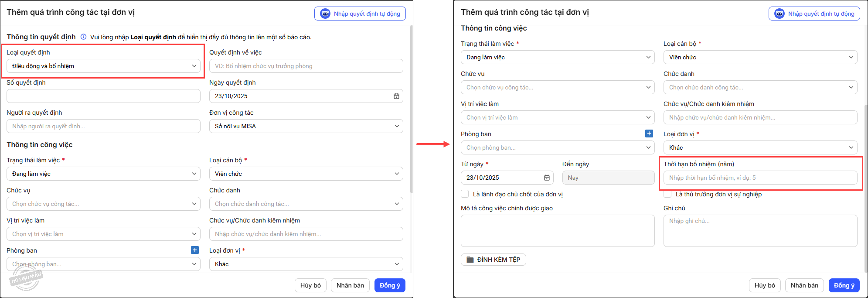
Task: Click robot icon on Nhập quyết định tự động in the left dialog
Action: [x=325, y=14]
